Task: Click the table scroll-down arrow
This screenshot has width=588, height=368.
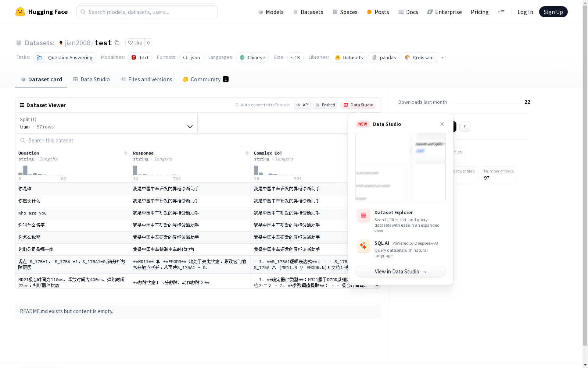Action: click(377, 286)
